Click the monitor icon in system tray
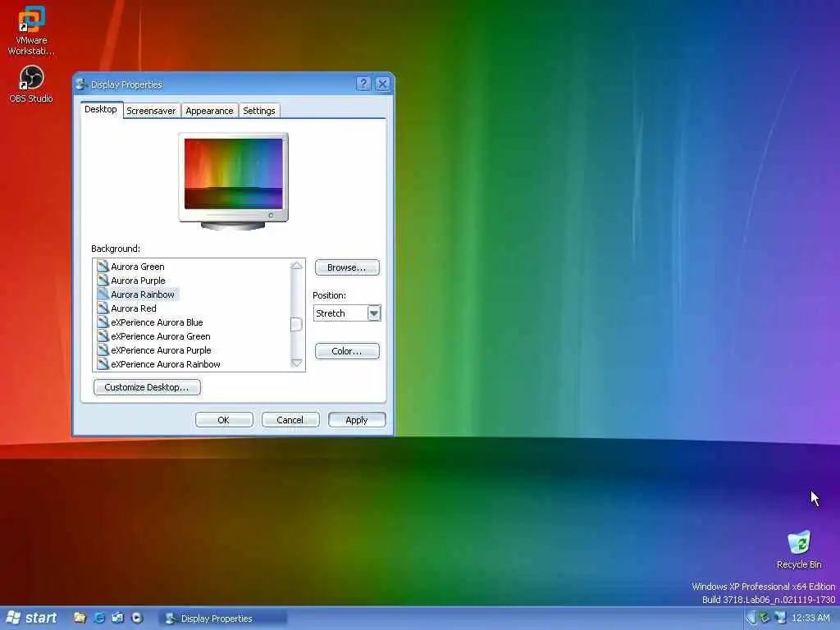This screenshot has height=630, width=840. click(x=780, y=618)
